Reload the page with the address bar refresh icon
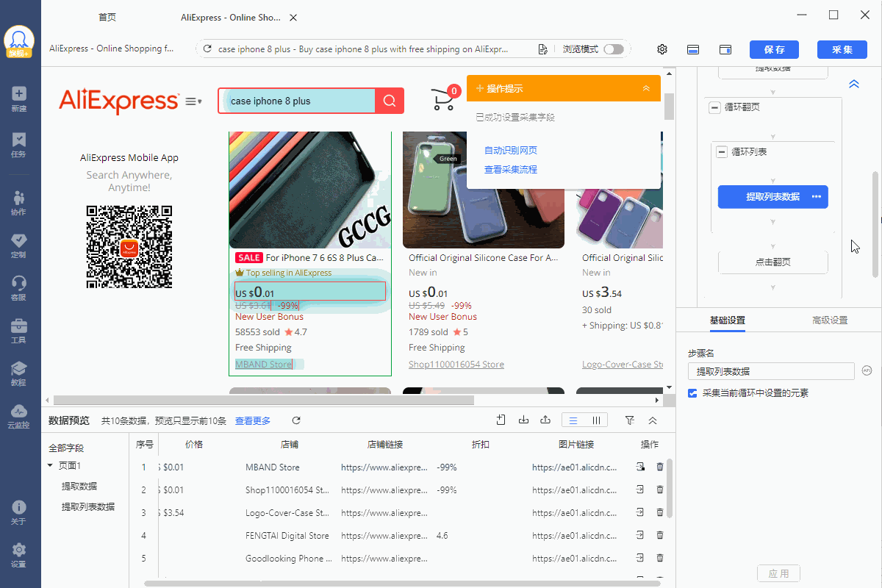 tap(207, 49)
